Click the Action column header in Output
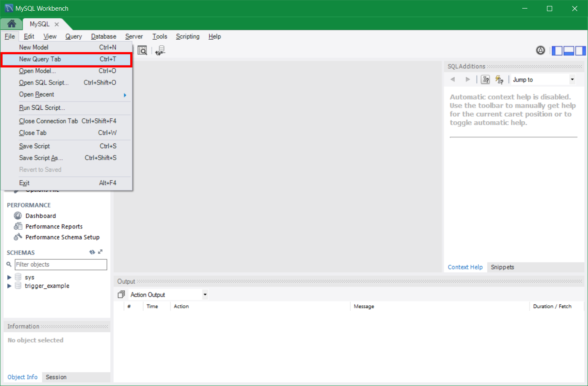The image size is (588, 386). pyautogui.click(x=260, y=307)
